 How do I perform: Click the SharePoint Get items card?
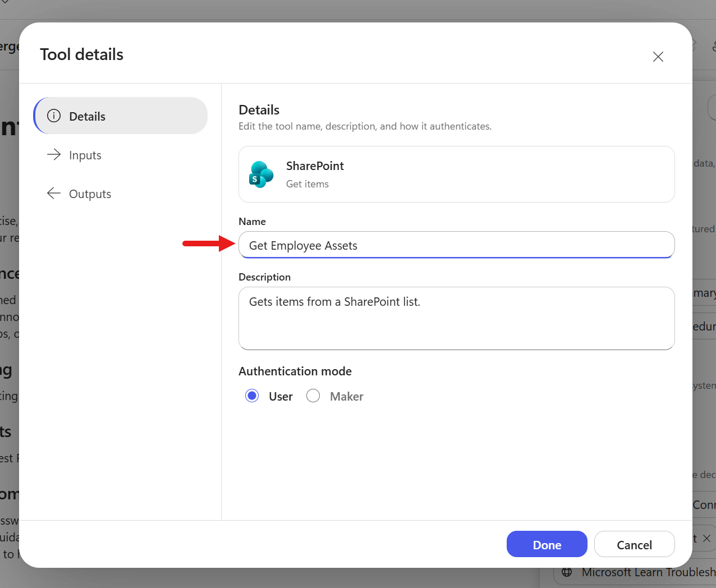coord(457,174)
